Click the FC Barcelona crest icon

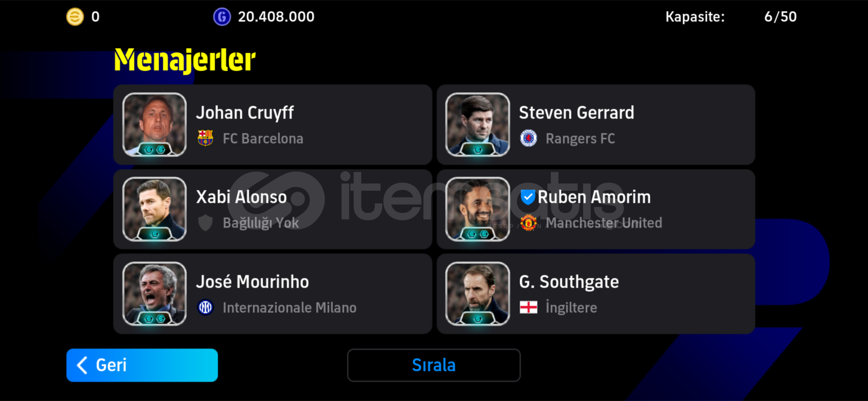pyautogui.click(x=205, y=138)
